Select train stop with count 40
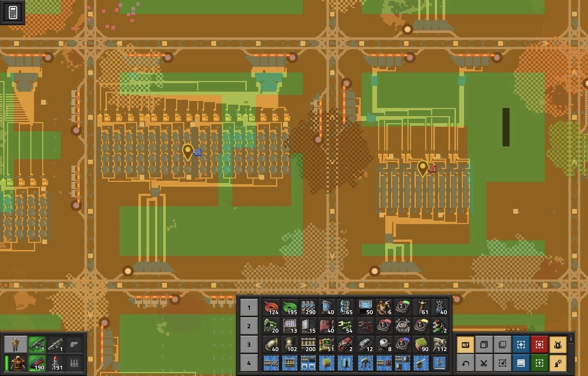 click(327, 326)
